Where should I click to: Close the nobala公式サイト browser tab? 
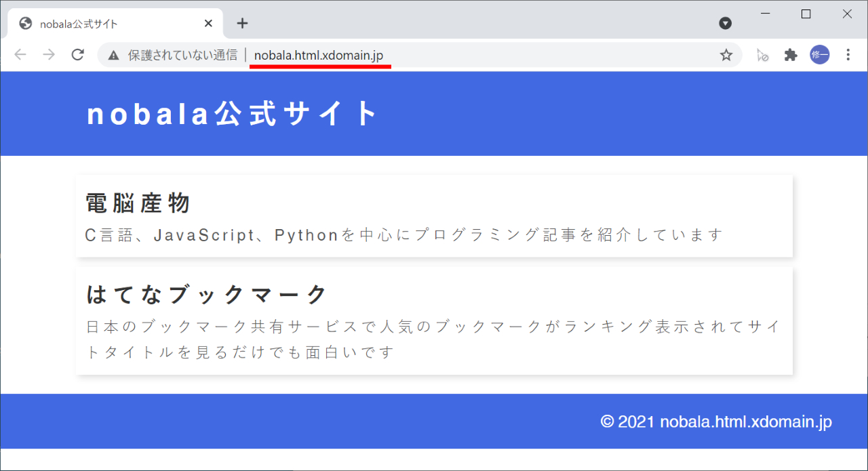tap(208, 24)
